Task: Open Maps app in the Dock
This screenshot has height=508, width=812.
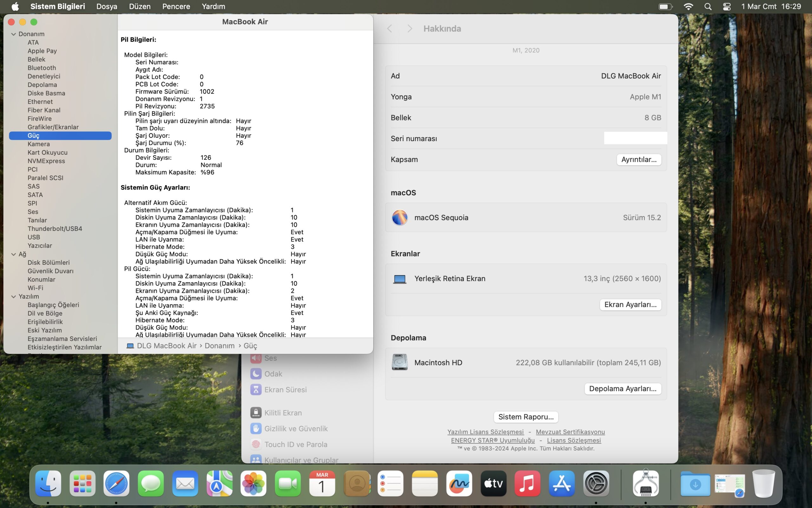Action: 219,484
